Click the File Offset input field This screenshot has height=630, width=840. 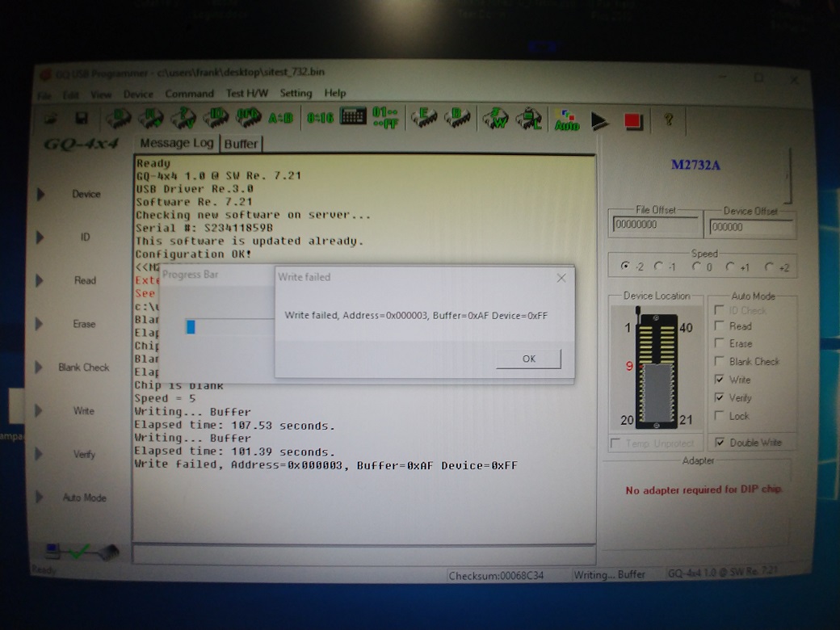tap(654, 226)
